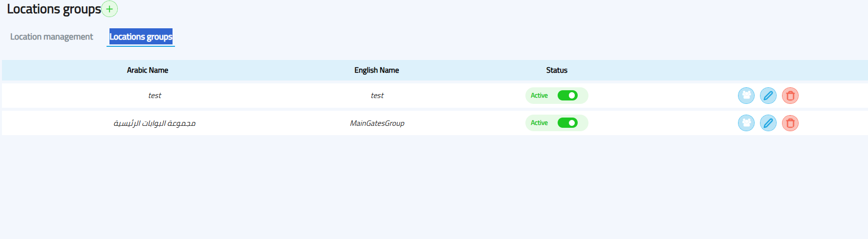Select English name cell 'test'
The height and width of the screenshot is (239, 868).
tap(377, 96)
